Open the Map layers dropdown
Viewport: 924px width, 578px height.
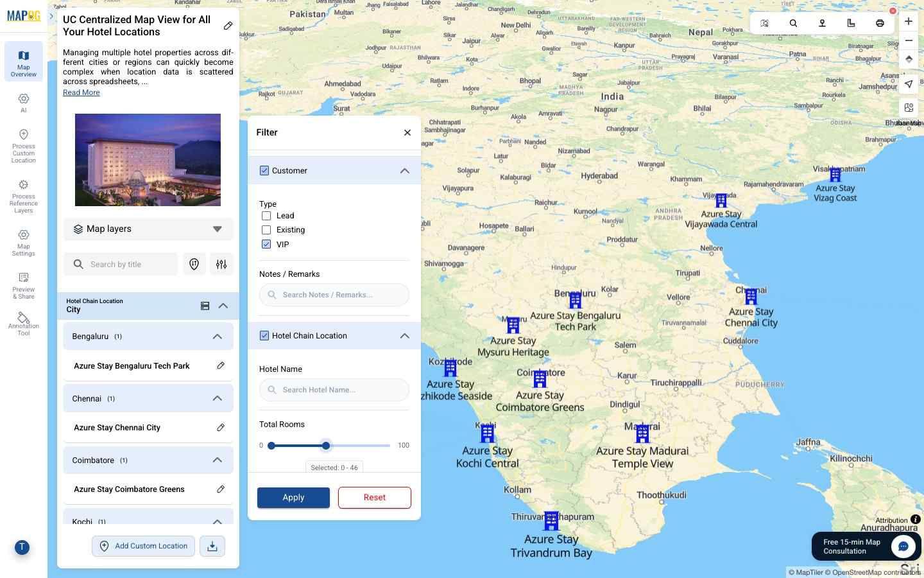click(218, 229)
